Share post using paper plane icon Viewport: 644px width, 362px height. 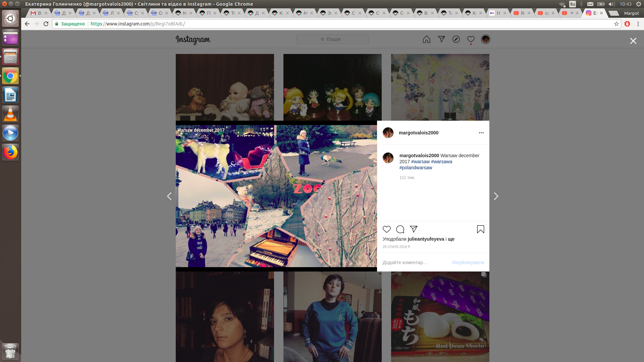pyautogui.click(x=414, y=229)
